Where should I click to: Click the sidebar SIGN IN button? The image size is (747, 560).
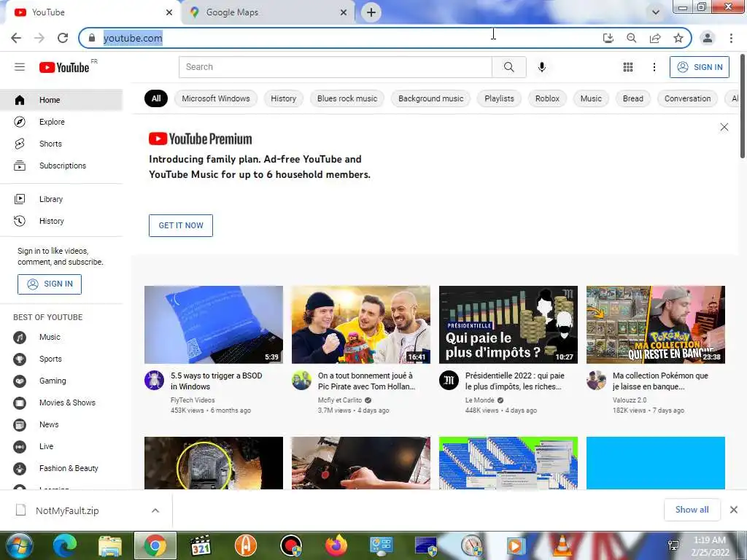[50, 284]
